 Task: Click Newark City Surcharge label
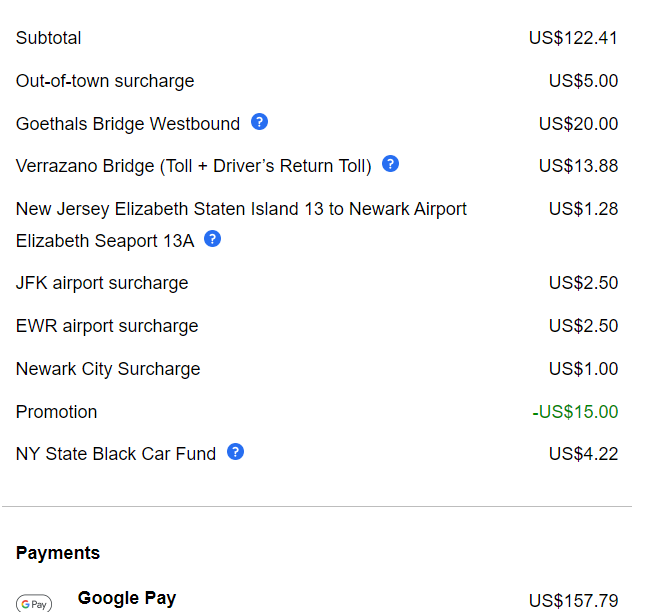(x=108, y=369)
